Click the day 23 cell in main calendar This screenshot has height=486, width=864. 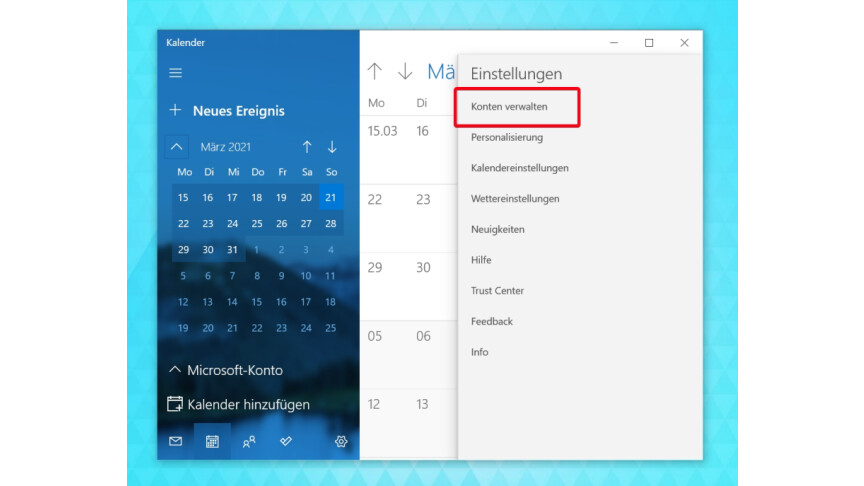point(433,218)
